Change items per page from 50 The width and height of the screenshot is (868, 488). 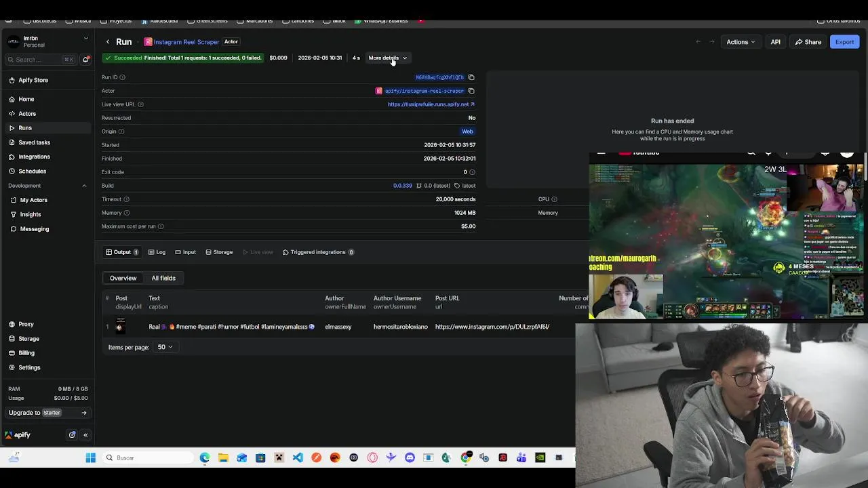tap(165, 347)
